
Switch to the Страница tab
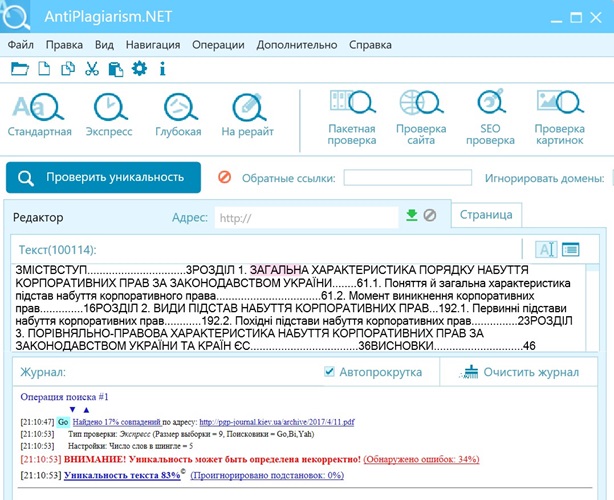(486, 215)
